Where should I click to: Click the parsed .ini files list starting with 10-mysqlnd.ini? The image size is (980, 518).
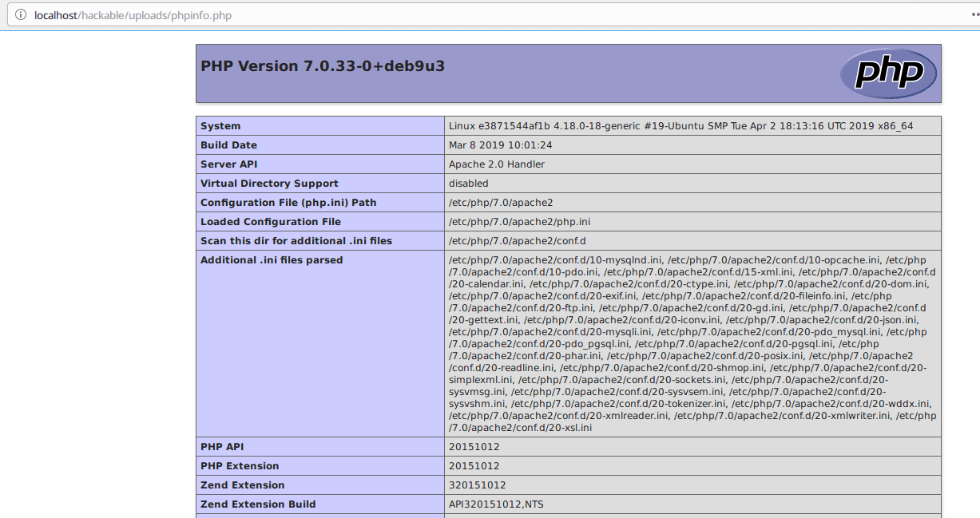point(692,344)
